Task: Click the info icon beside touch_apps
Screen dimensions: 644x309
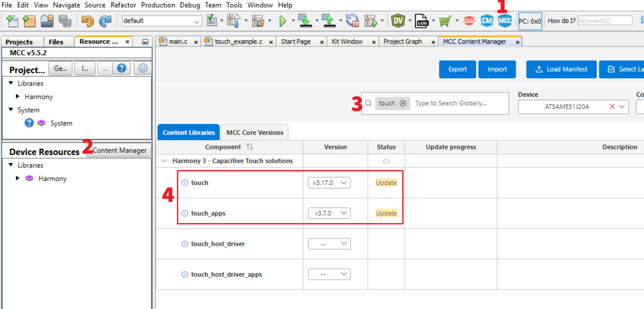Action: coord(185,213)
